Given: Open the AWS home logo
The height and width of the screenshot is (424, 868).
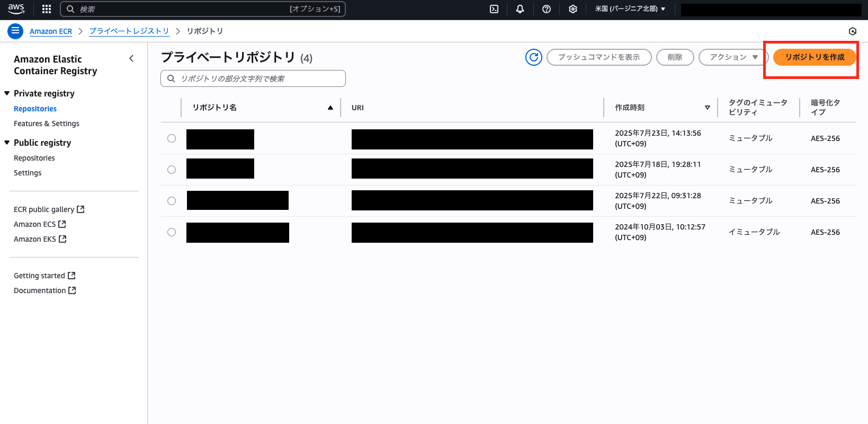Looking at the screenshot, I should tap(16, 9).
